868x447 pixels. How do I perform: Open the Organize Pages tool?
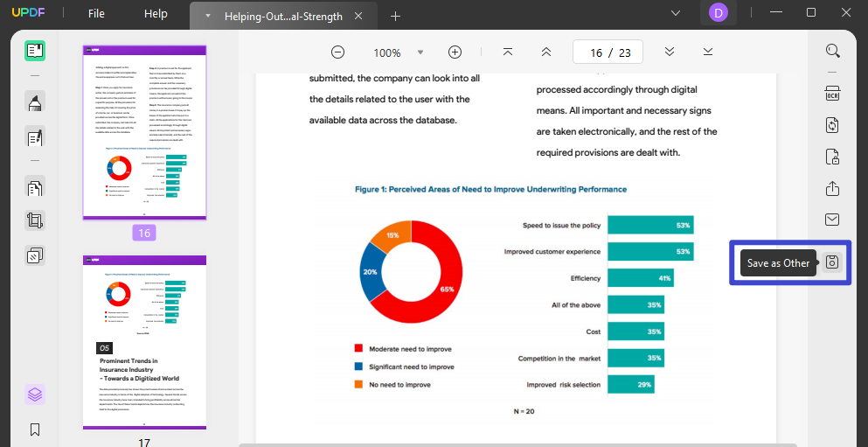tap(35, 187)
